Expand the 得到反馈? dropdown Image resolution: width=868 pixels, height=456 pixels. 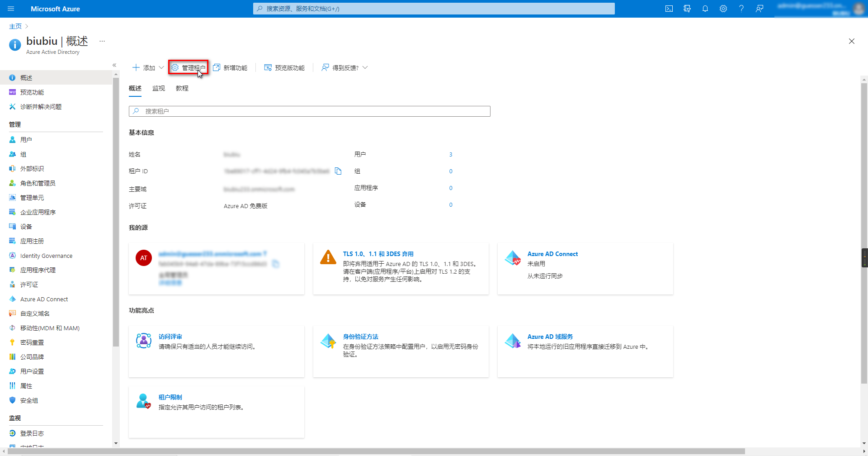[x=344, y=67]
